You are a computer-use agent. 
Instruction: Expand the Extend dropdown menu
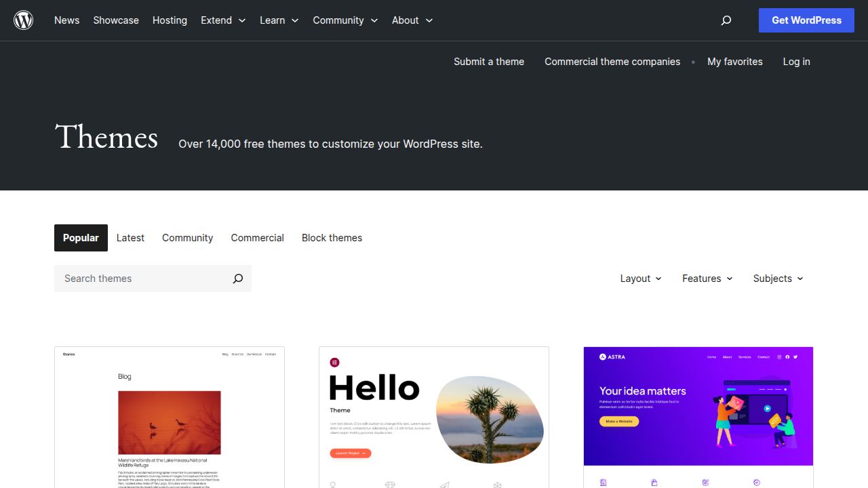(x=222, y=20)
